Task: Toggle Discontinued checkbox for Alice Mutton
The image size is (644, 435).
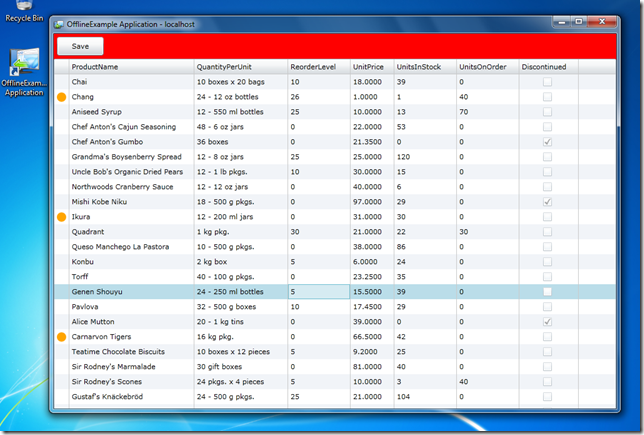Action: [x=547, y=322]
